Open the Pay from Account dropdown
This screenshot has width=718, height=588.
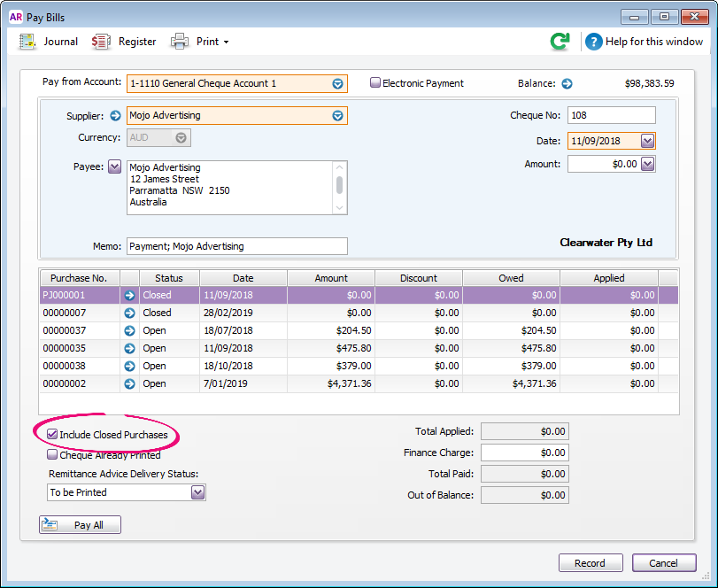338,82
